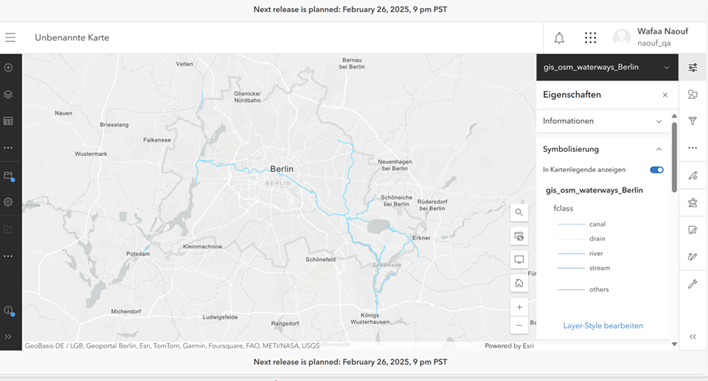Open the hamburger menu beside Unbenannte Karte
708x381 pixels.
point(10,37)
